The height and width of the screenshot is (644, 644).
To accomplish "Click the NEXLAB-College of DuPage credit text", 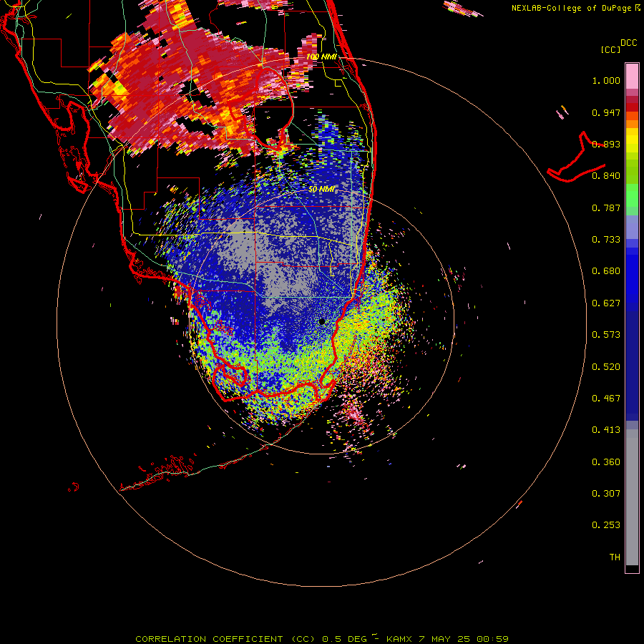I will pos(571,8).
